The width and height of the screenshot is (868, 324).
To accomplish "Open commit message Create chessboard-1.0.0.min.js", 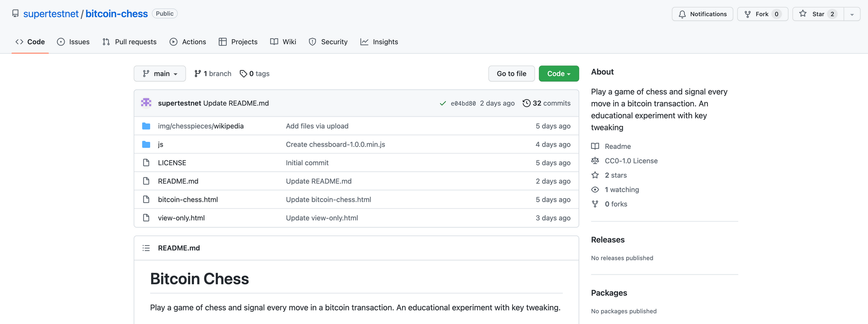I will (x=335, y=144).
